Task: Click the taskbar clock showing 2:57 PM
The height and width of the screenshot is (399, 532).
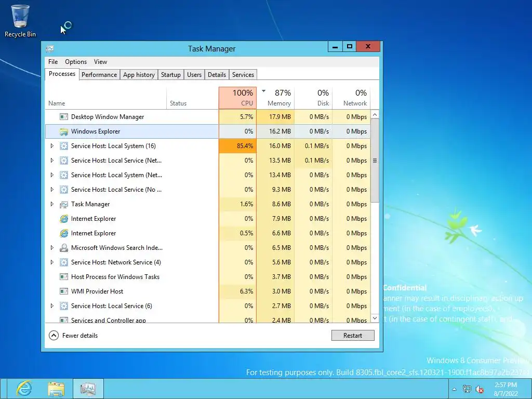Action: coord(506,389)
